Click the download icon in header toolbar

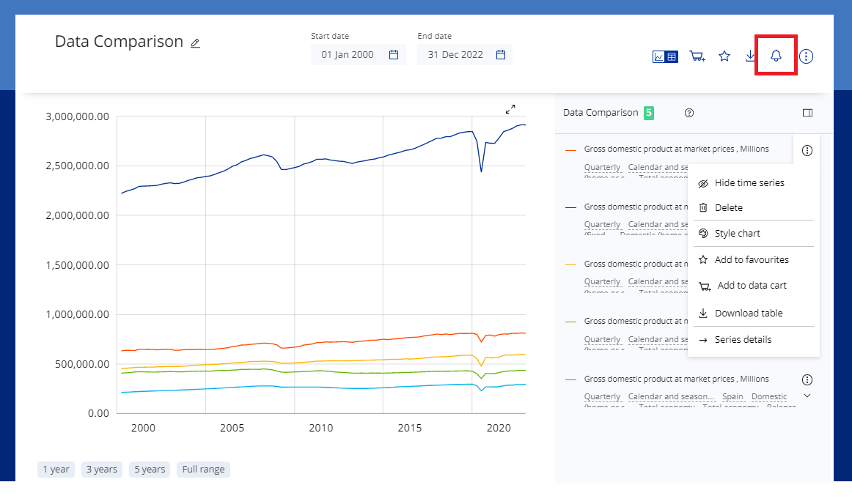pyautogui.click(x=750, y=56)
